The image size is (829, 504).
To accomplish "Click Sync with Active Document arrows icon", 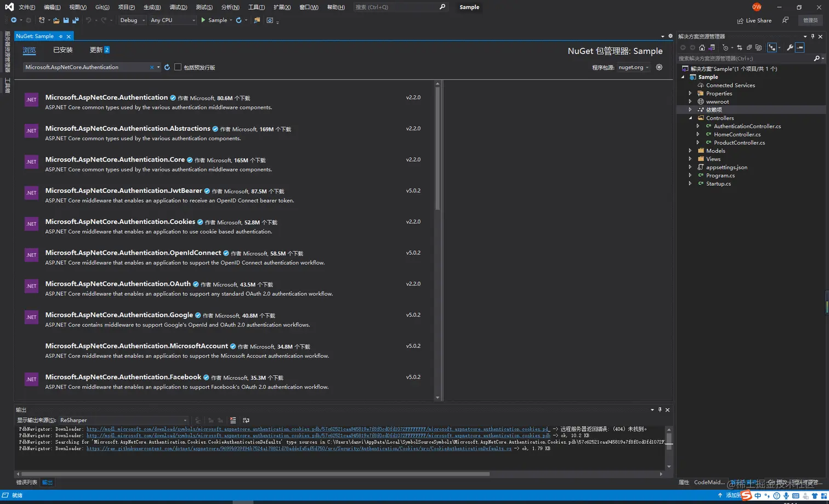I will 739,48.
